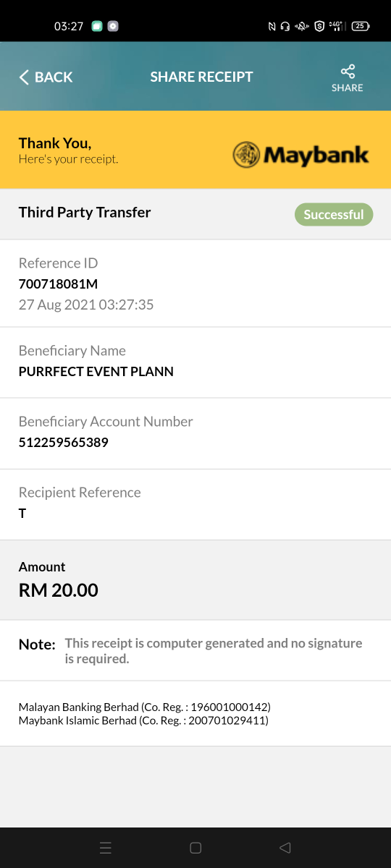Tap the Maybank tiger logo
This screenshot has height=868, width=391.
pyautogui.click(x=246, y=154)
